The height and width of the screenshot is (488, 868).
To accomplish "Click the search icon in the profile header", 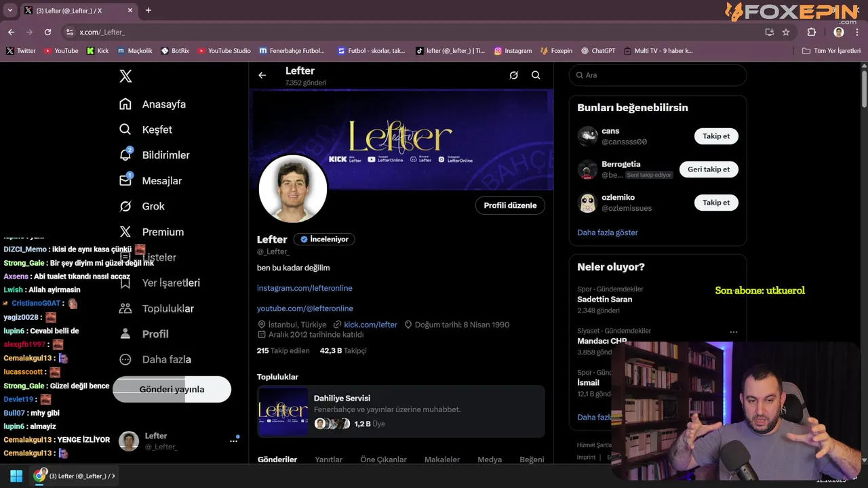I will click(536, 75).
